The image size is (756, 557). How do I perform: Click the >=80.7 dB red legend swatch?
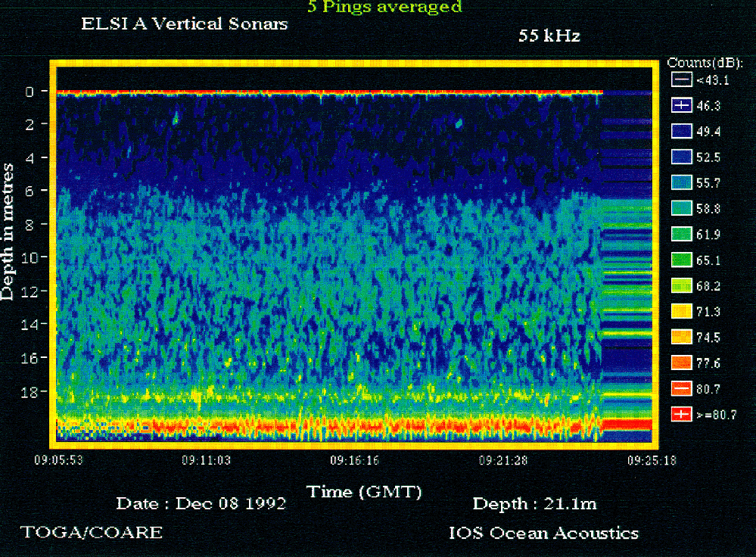[682, 414]
